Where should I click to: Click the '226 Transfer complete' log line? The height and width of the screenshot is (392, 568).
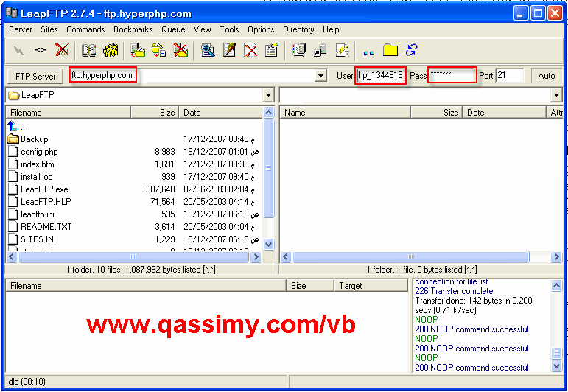point(454,291)
